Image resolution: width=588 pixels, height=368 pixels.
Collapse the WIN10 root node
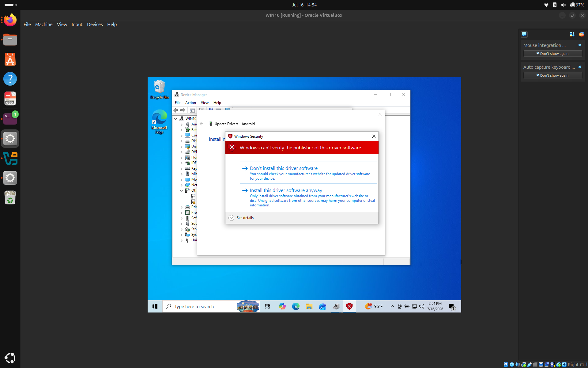click(176, 119)
